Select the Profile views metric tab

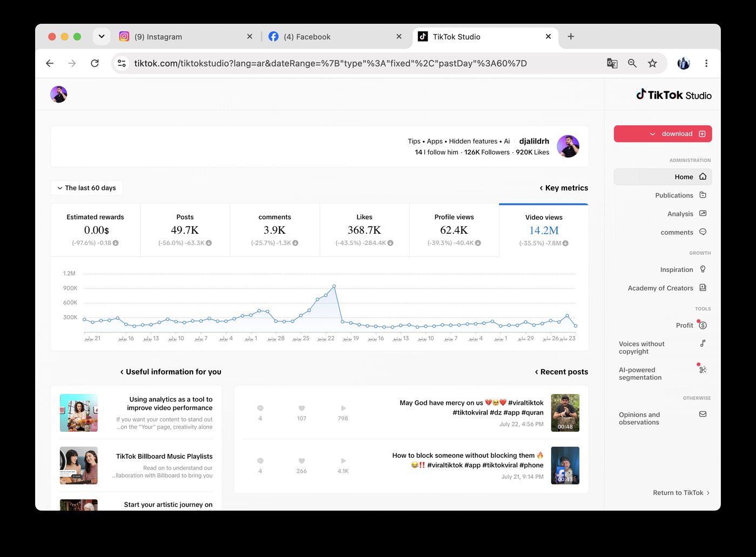tap(454, 230)
